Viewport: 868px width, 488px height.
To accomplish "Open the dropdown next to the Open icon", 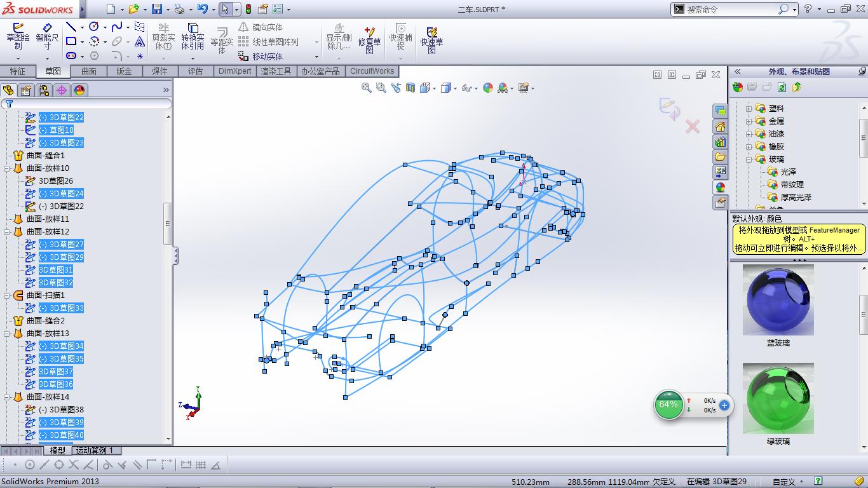I will (146, 10).
